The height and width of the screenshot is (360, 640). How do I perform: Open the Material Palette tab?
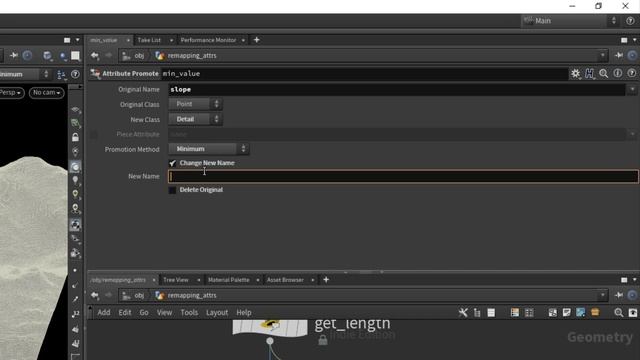tap(229, 280)
